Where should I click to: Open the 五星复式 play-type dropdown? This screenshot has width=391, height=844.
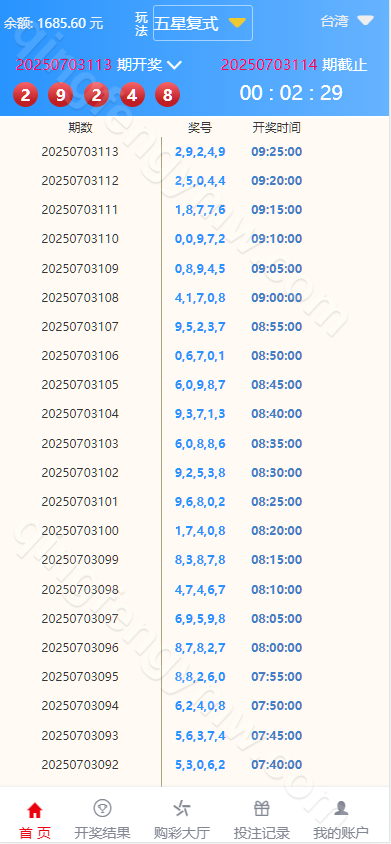point(203,23)
